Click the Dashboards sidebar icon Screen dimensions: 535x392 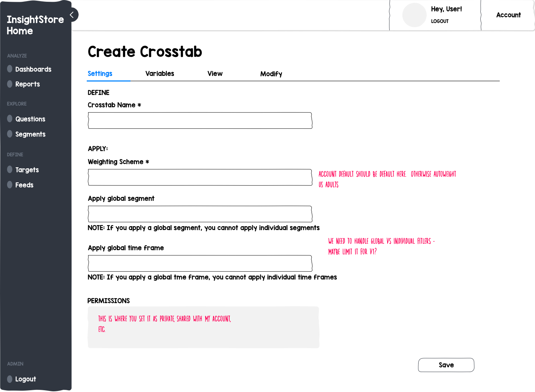[x=10, y=69]
